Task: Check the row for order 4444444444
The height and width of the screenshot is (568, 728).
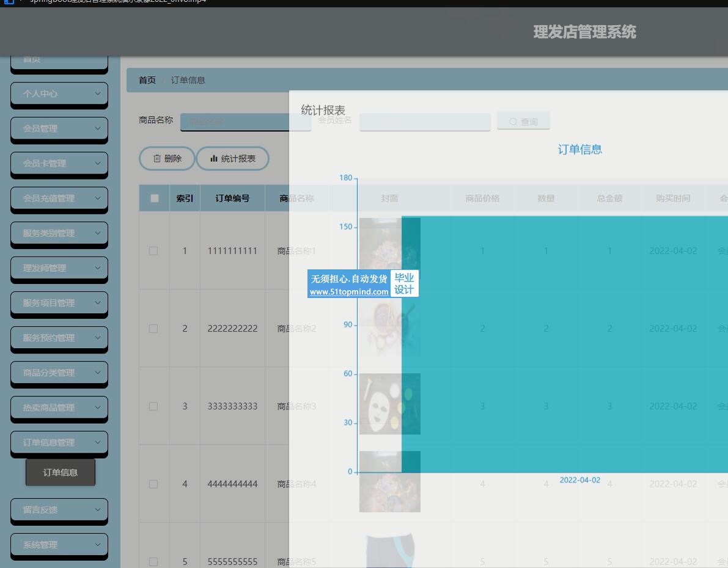Action: pyautogui.click(x=153, y=484)
